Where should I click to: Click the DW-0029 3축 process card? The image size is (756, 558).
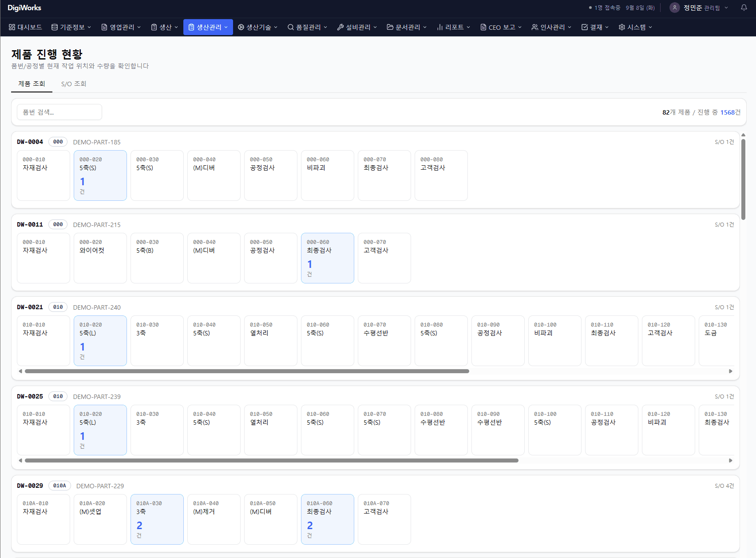coord(157,519)
